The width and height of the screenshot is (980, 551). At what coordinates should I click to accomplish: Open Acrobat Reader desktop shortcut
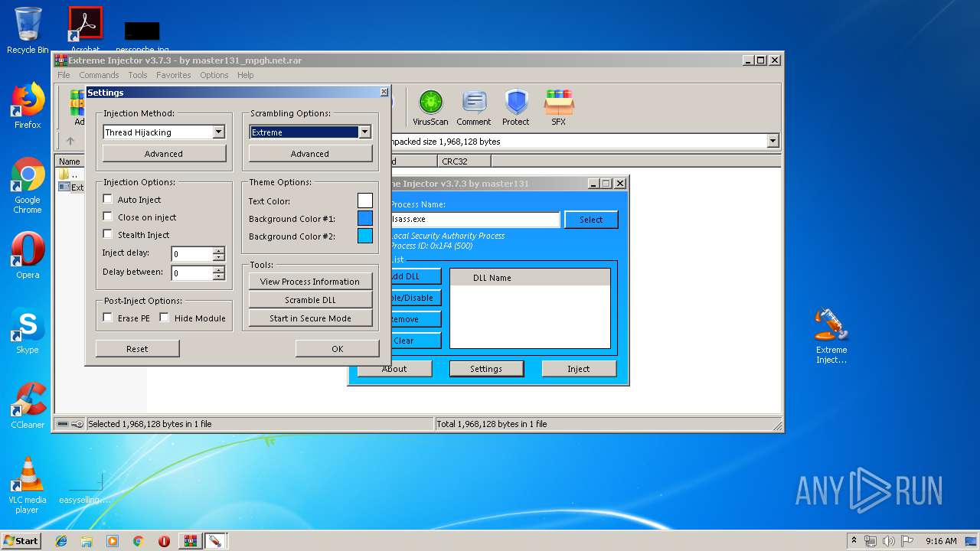click(x=85, y=31)
